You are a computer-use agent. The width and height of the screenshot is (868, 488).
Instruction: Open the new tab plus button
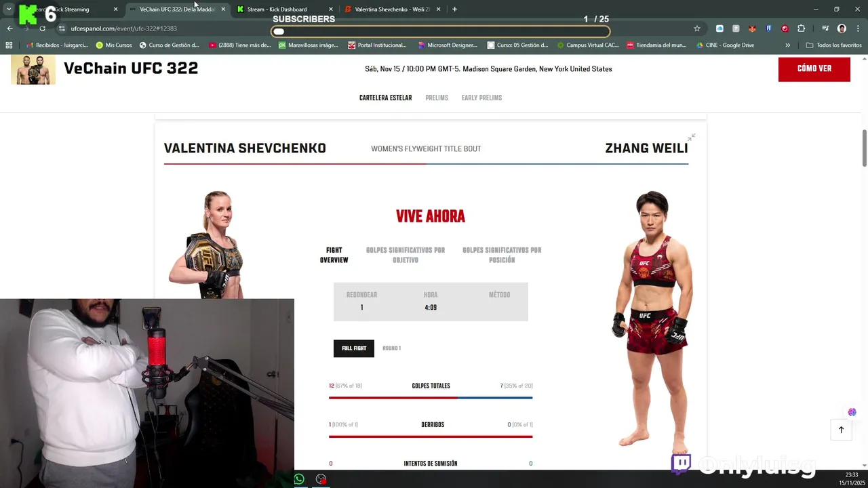tap(454, 9)
